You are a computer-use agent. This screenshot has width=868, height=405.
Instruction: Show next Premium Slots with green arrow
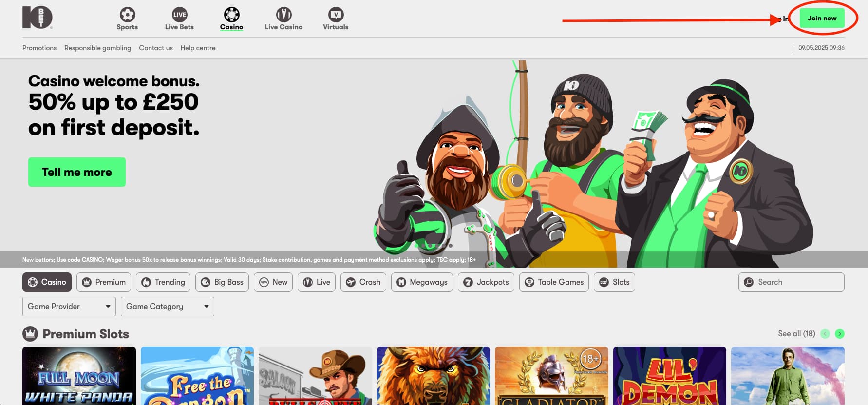(x=839, y=334)
